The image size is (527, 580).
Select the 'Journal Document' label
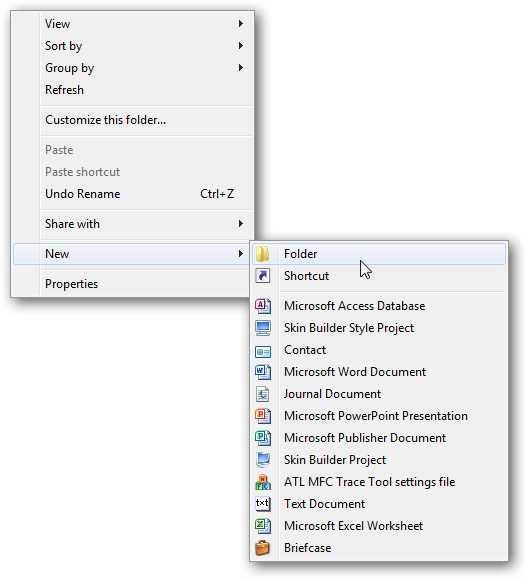[332, 394]
